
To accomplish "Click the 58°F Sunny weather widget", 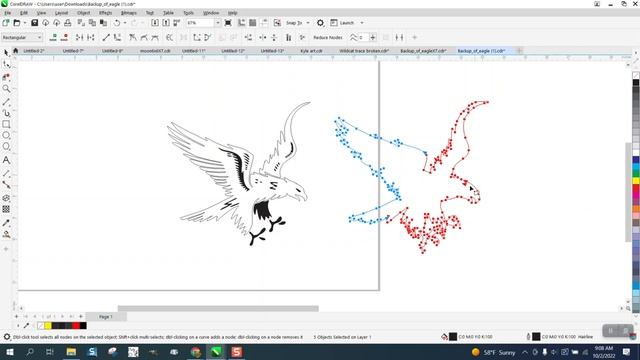I will click(x=493, y=352).
